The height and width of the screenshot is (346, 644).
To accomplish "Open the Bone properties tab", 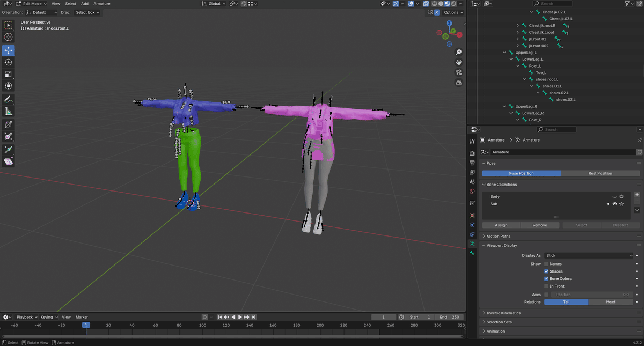I will [472, 253].
